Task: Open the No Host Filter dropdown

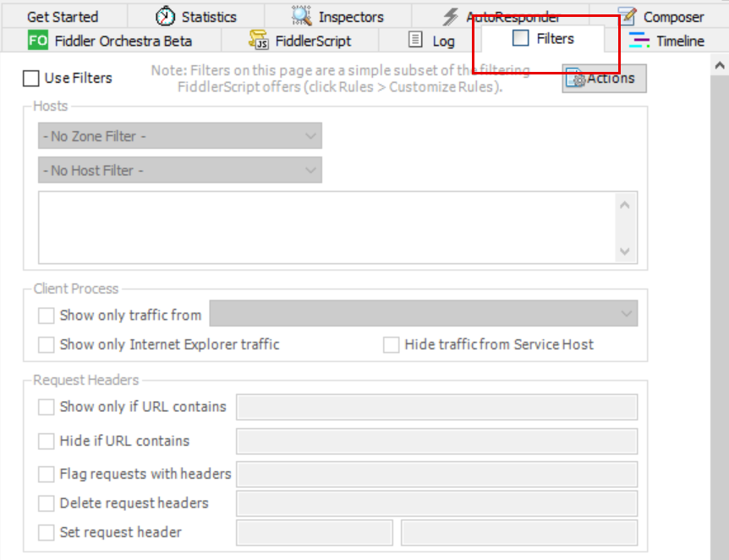Action: [180, 170]
